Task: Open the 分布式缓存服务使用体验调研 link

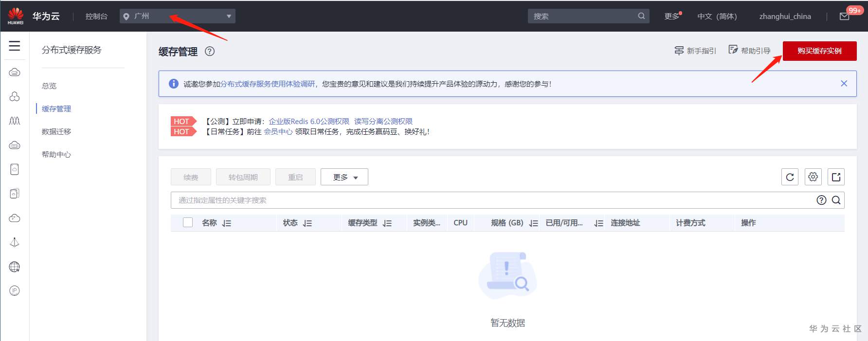Action: click(x=268, y=84)
